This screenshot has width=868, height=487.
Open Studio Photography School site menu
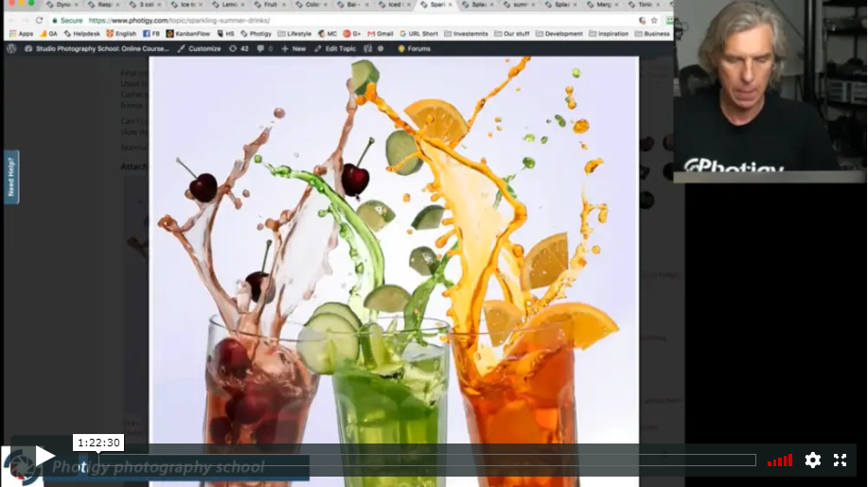tap(97, 48)
